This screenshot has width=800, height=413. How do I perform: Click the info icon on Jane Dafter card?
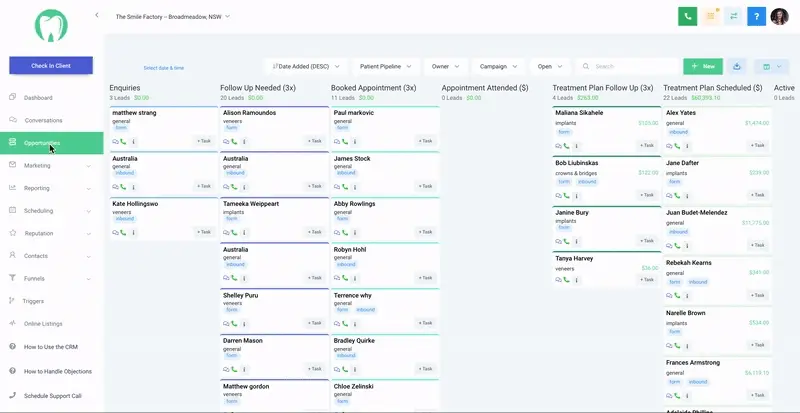[x=687, y=196]
